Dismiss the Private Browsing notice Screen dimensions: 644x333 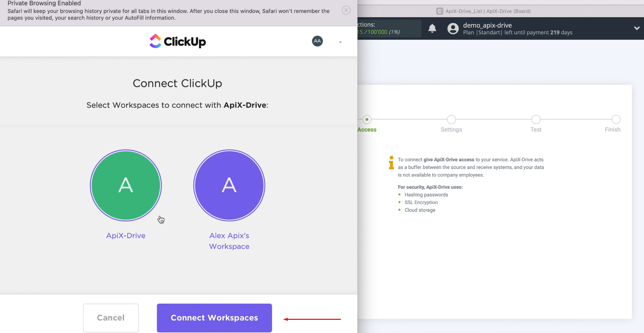[346, 10]
